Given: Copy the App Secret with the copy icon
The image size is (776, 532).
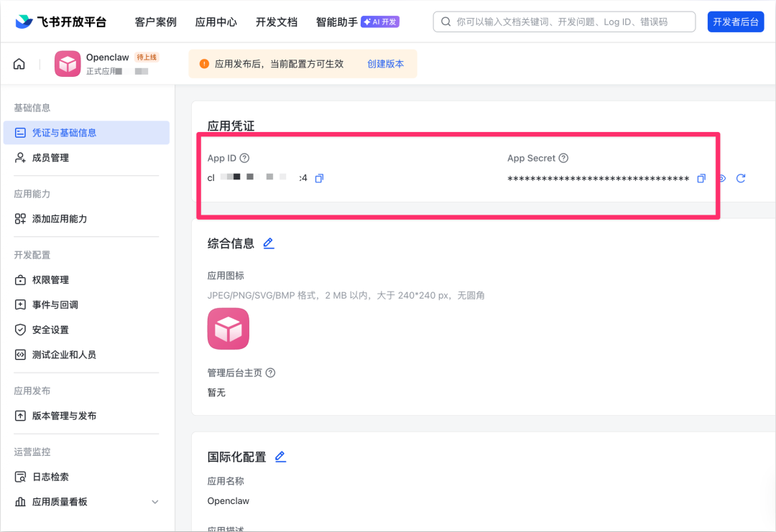Looking at the screenshot, I should (x=701, y=178).
